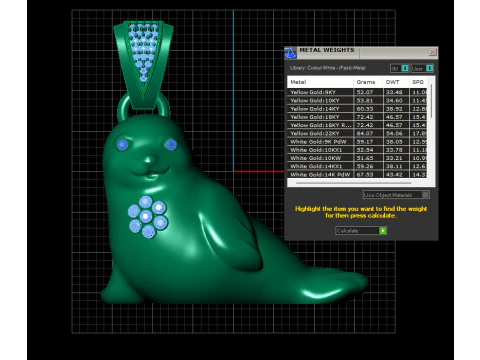
Task: Select the White Gold:10KX1 row
Action: click(357, 150)
